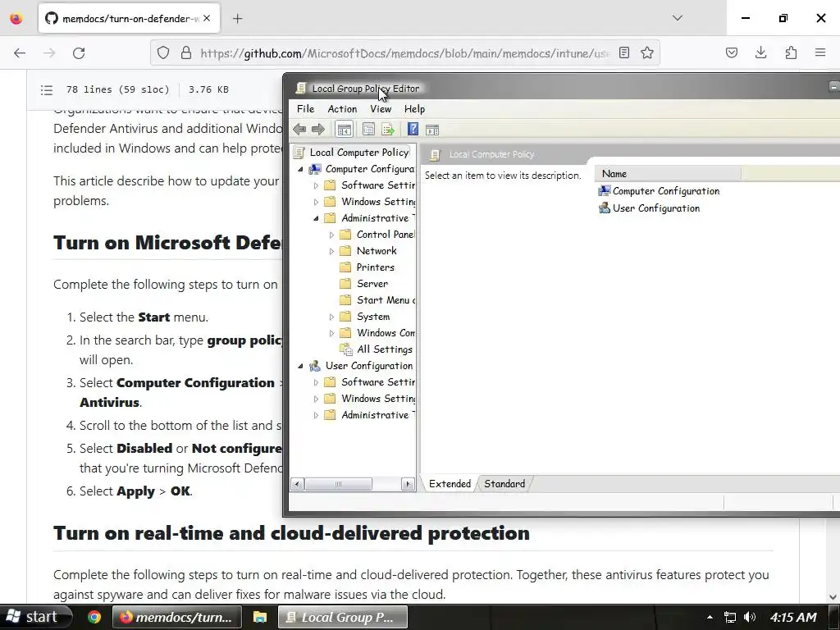Expand Software Settings under Computer Configuration
The width and height of the screenshot is (840, 630).
click(316, 185)
